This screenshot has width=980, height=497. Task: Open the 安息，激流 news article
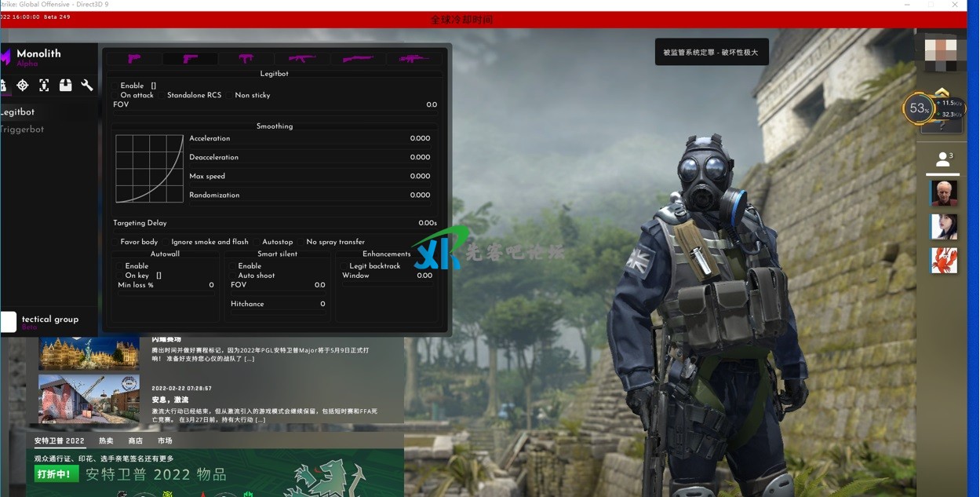[170, 400]
